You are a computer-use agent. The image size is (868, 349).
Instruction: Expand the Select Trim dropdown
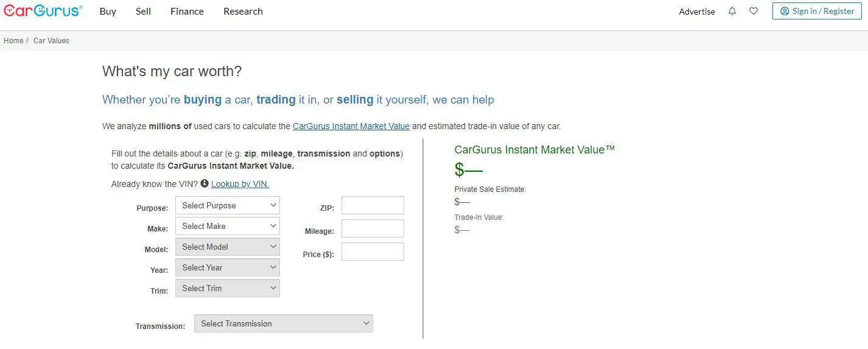(x=228, y=288)
